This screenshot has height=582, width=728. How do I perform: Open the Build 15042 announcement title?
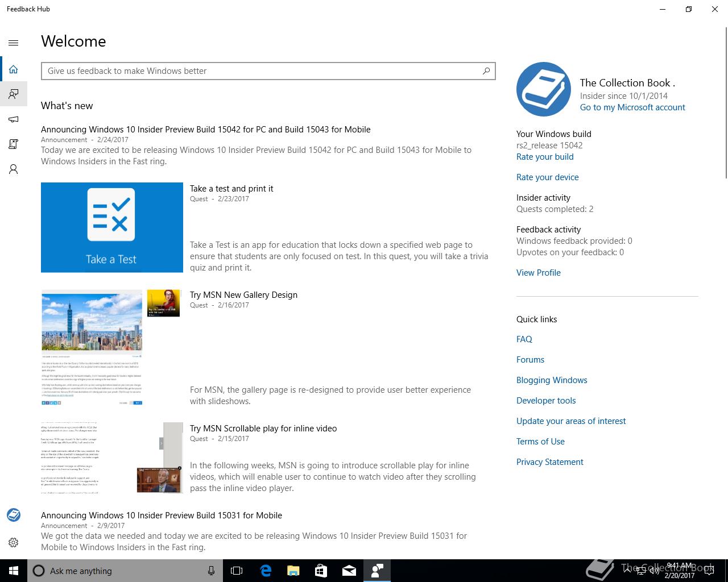tap(205, 130)
